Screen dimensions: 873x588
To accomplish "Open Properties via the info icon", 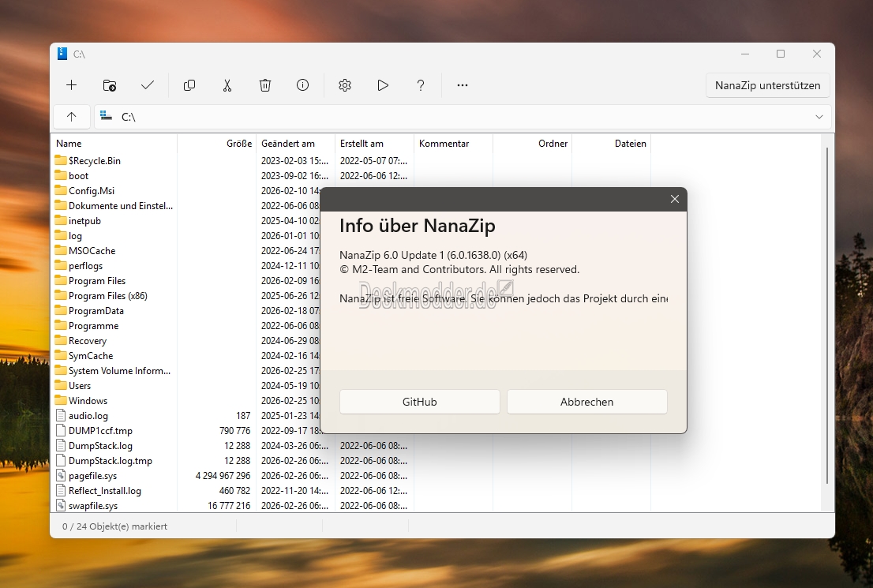I will tap(303, 85).
